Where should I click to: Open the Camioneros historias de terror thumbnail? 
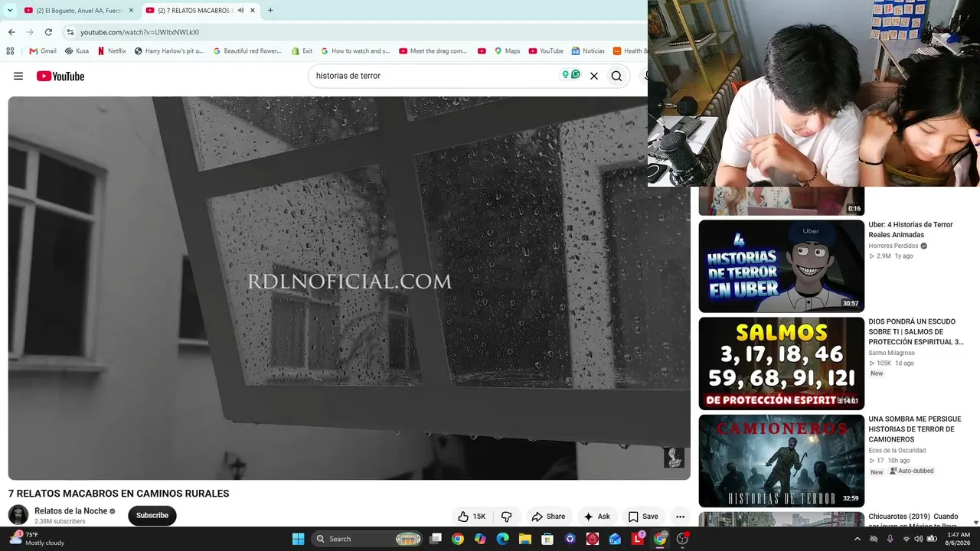click(781, 461)
